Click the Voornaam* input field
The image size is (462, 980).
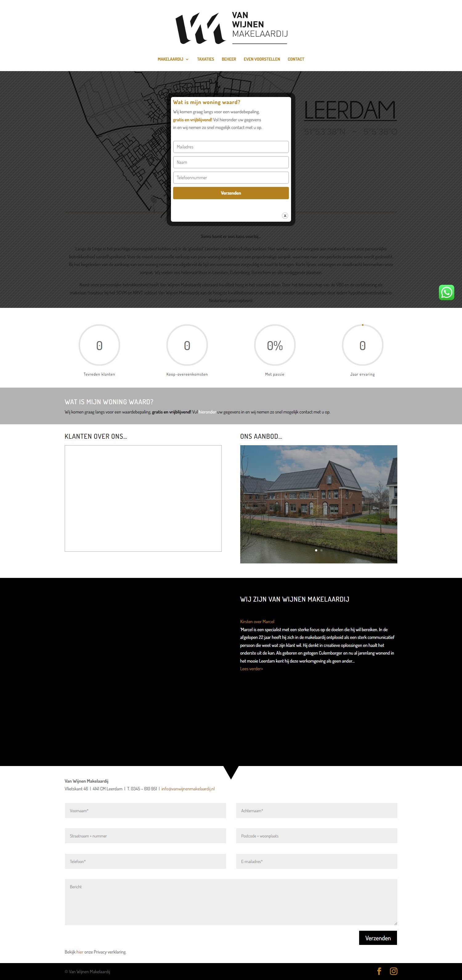(145, 811)
